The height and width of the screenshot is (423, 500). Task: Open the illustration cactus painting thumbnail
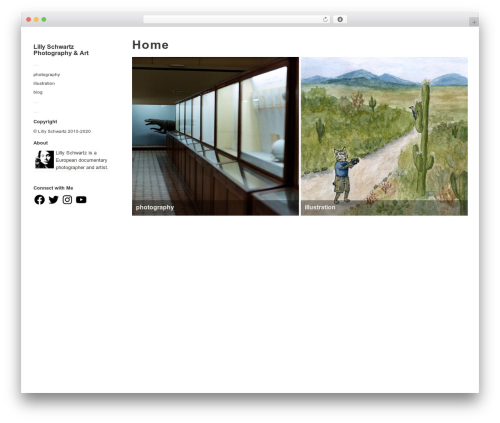(x=384, y=136)
